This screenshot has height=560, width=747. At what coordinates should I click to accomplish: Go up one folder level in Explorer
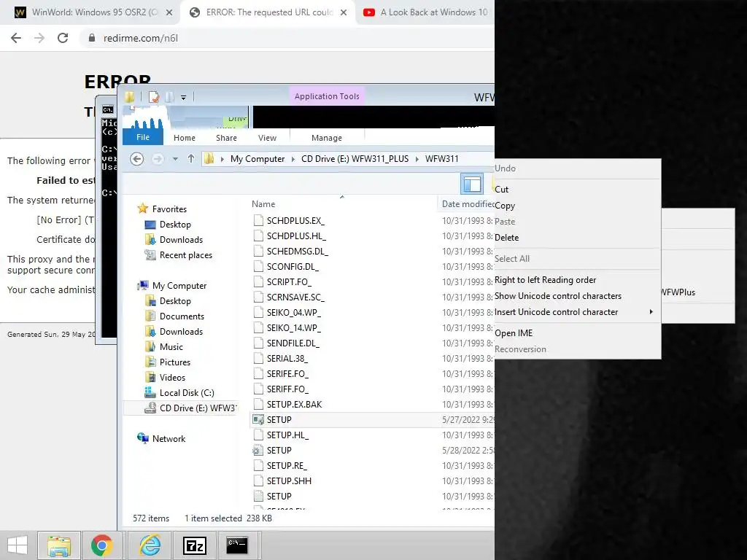191,159
